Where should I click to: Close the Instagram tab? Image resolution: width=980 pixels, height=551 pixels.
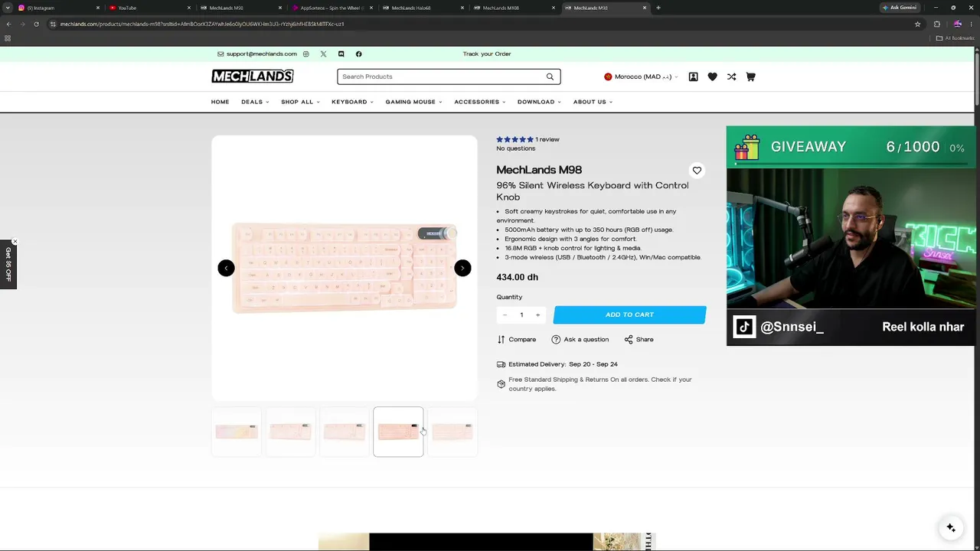tap(98, 8)
